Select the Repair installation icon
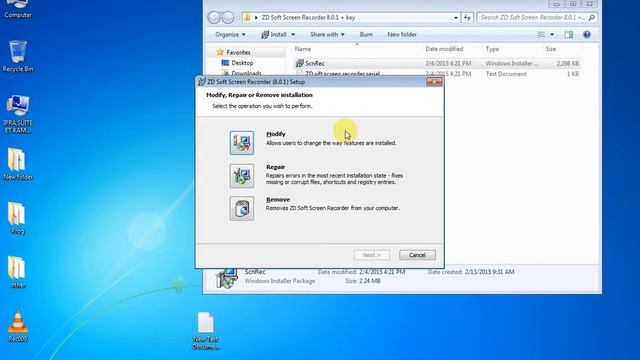Screen dimensions: 640x360 point(242,176)
